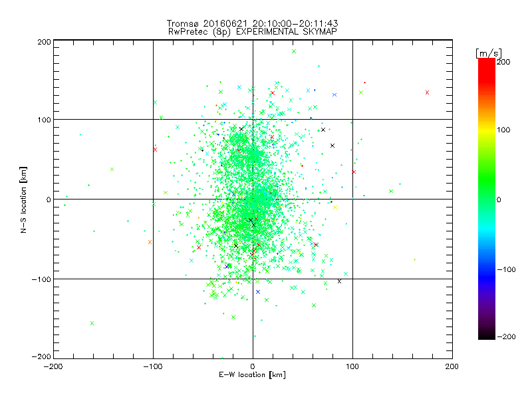Image resolution: width=532 pixels, height=399 pixels.
Task: Click the y-axis tick label -200
Action: coord(41,356)
